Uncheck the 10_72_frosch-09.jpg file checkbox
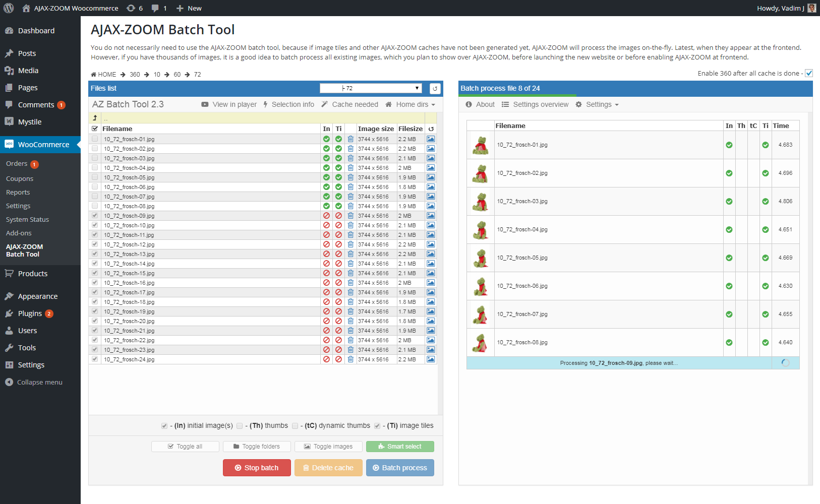 pyautogui.click(x=95, y=215)
